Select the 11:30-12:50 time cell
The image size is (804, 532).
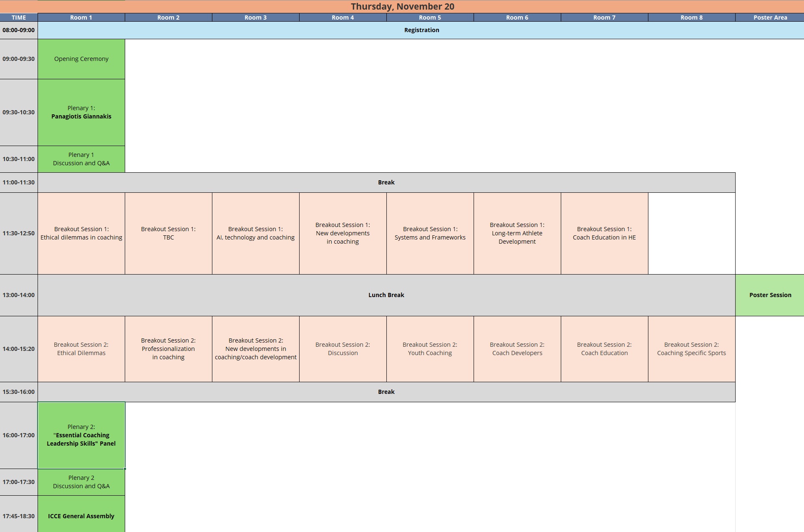click(19, 233)
